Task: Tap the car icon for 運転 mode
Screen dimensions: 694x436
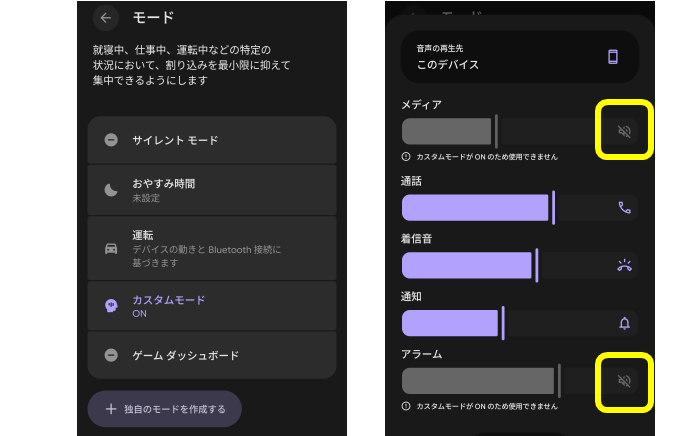Action: (111, 248)
